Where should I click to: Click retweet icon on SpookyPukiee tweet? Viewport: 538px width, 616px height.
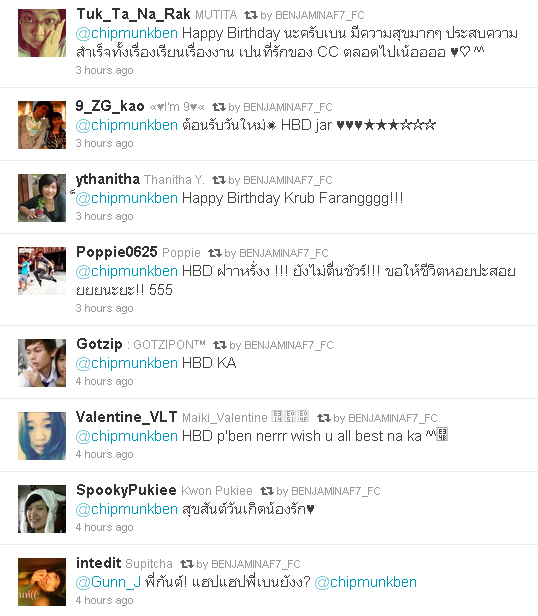pos(266,491)
